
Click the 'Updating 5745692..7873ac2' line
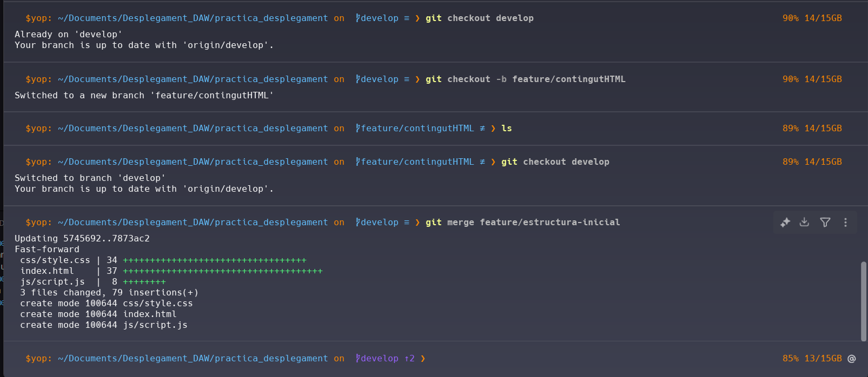pyautogui.click(x=82, y=239)
